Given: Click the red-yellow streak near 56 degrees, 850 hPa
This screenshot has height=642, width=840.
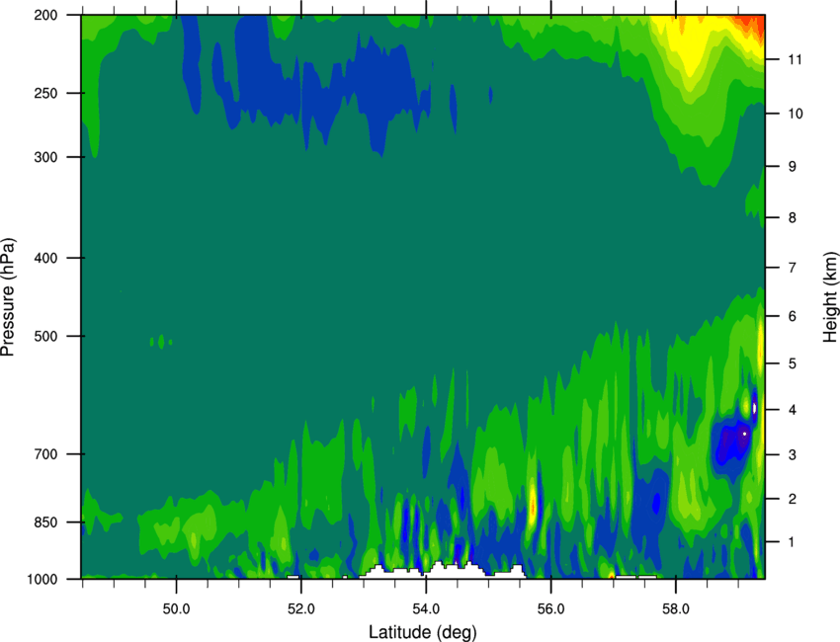Looking at the screenshot, I should [533, 504].
